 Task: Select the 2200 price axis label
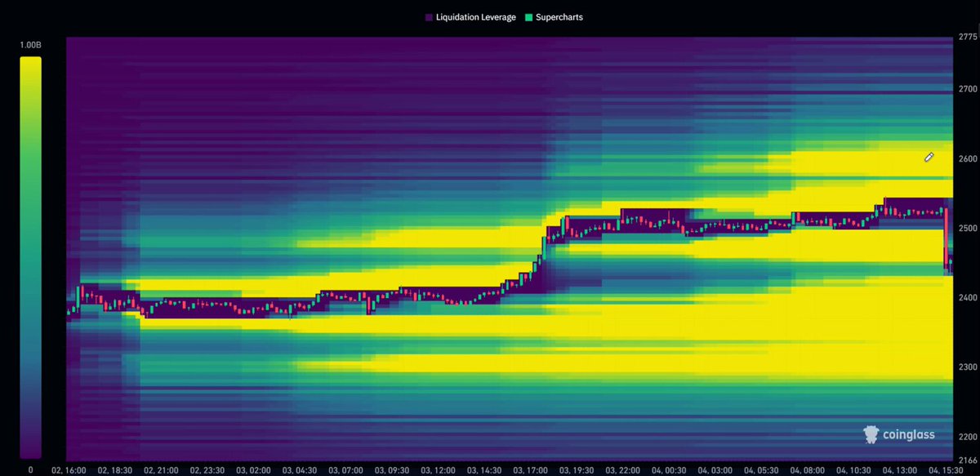tap(966, 436)
